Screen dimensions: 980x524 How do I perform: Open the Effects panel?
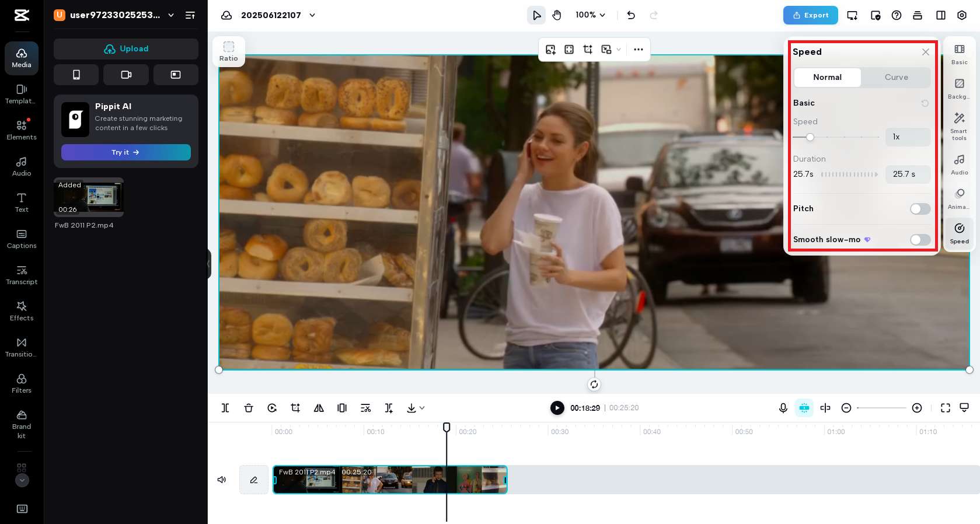tap(22, 312)
